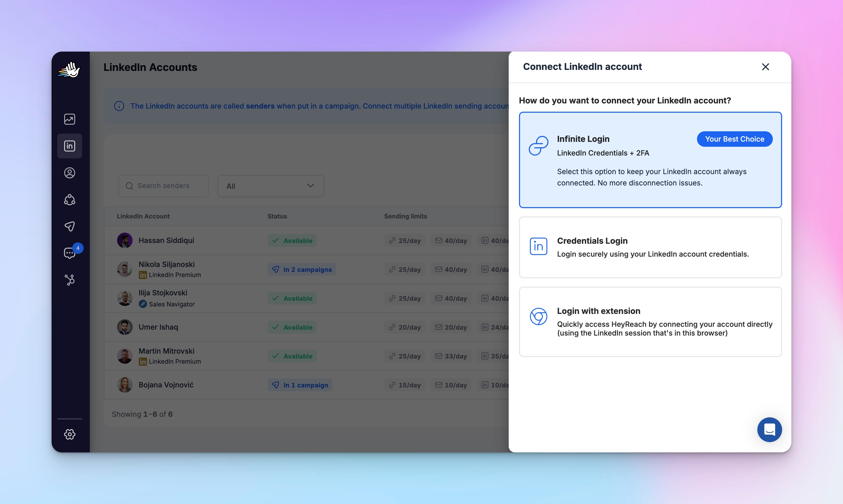Click Umer Ishaq's 20/day connection limit
Viewport: 843px width, 504px height.
pos(404,327)
